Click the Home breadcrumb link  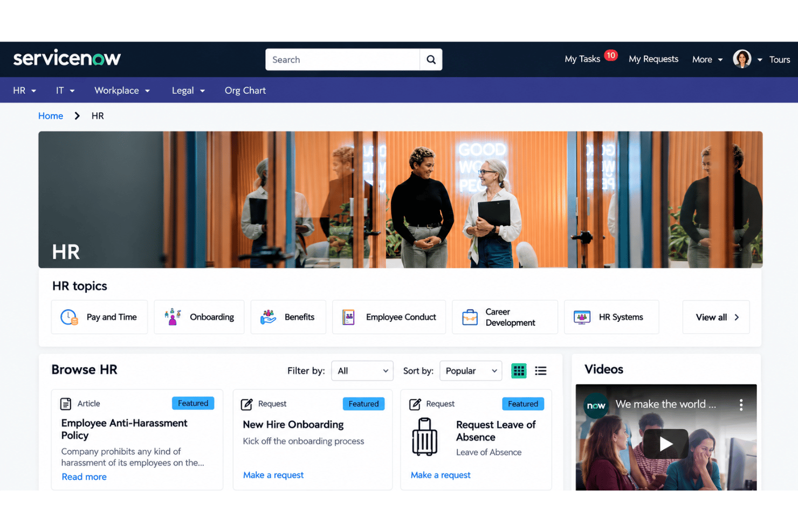51,116
